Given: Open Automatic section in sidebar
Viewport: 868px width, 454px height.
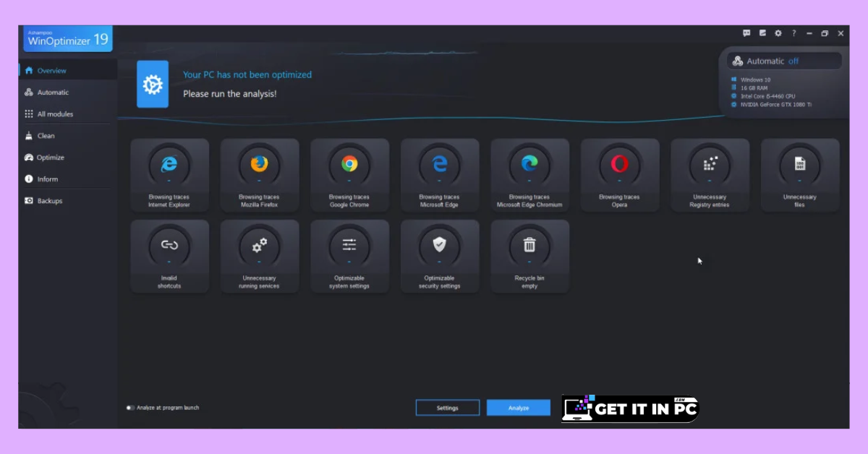Looking at the screenshot, I should [68, 93].
